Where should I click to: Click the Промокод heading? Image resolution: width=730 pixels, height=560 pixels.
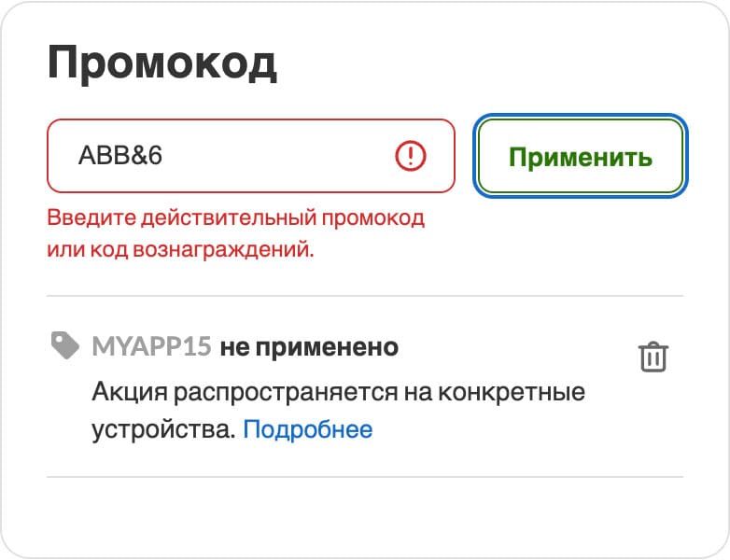pos(161,63)
